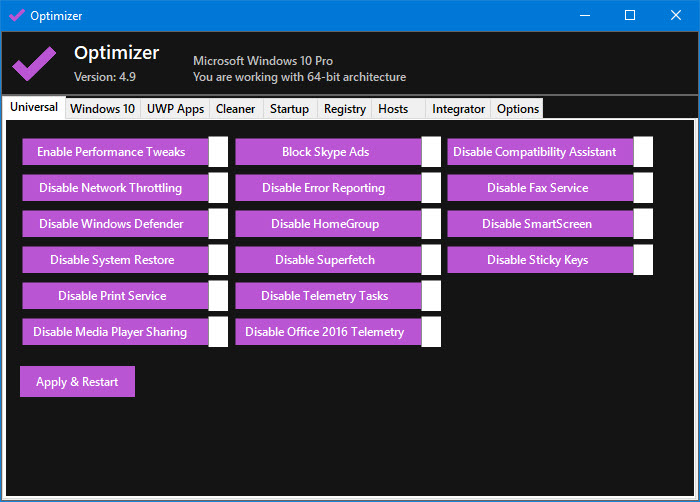
Task: Go to the Cleaner tab
Action: [x=236, y=109]
